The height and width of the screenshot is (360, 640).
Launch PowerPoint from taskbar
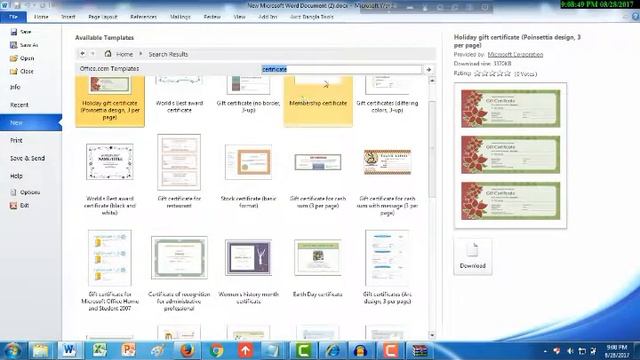click(x=129, y=351)
